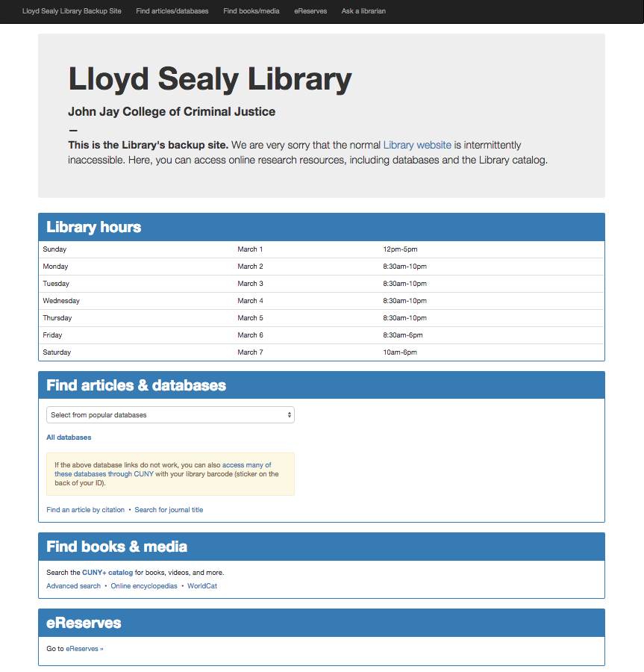This screenshot has width=644, height=672.
Task: Select the Sunday row label
Action: point(54,249)
